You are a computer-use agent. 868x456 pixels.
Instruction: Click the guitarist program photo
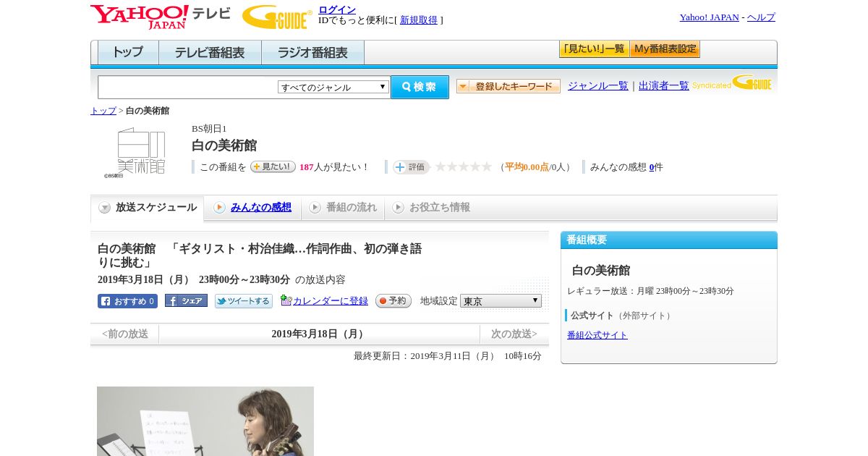205,421
